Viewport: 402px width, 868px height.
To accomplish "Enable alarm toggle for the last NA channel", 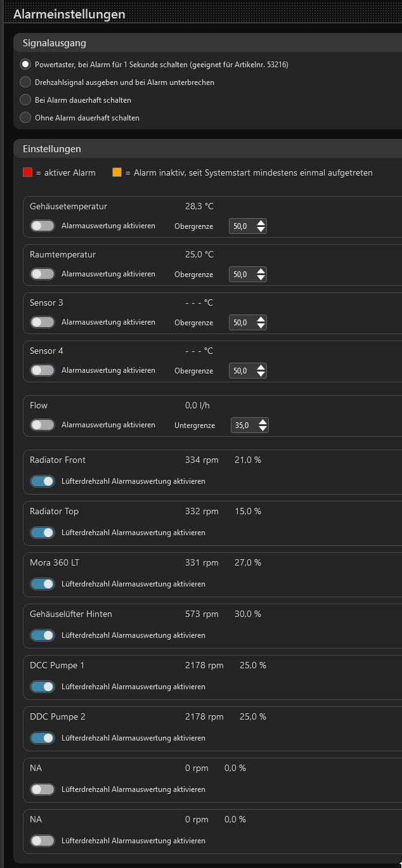I will click(x=42, y=841).
